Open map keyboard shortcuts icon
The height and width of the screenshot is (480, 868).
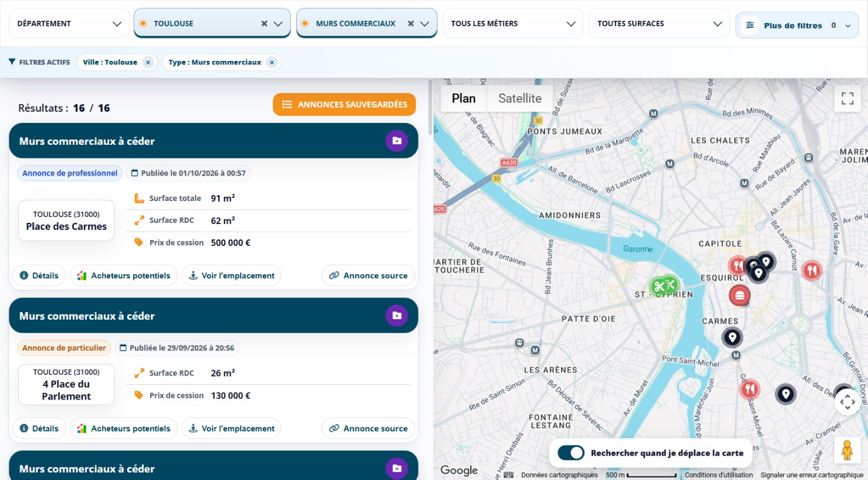coord(509,475)
